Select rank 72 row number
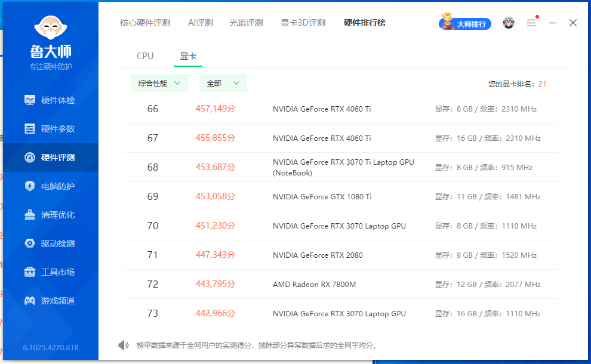591x364 pixels. coord(153,284)
